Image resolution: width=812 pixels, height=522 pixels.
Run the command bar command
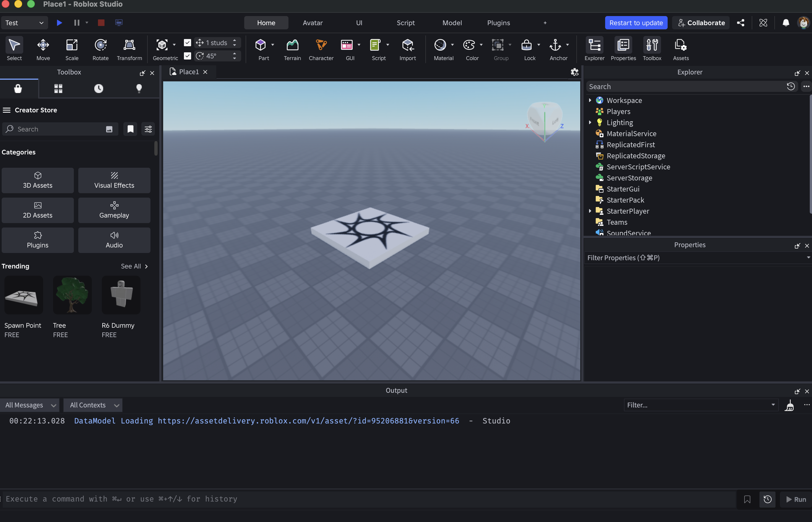[796, 499]
